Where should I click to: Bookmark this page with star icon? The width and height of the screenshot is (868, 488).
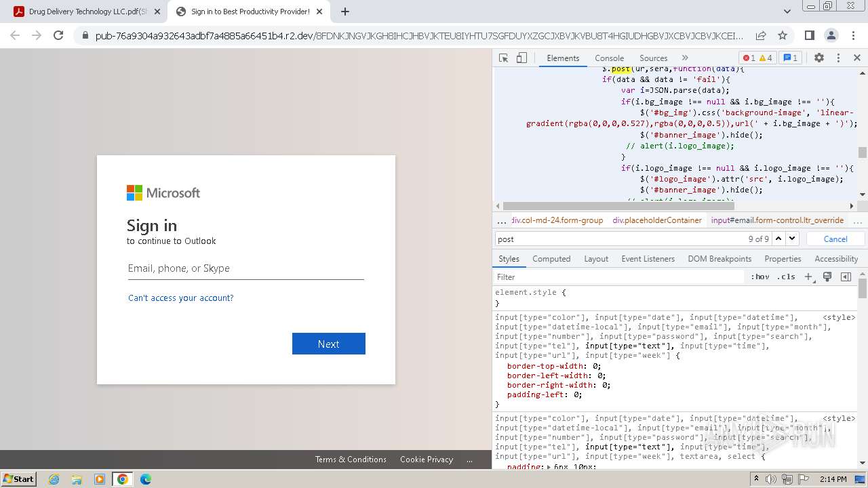click(783, 36)
